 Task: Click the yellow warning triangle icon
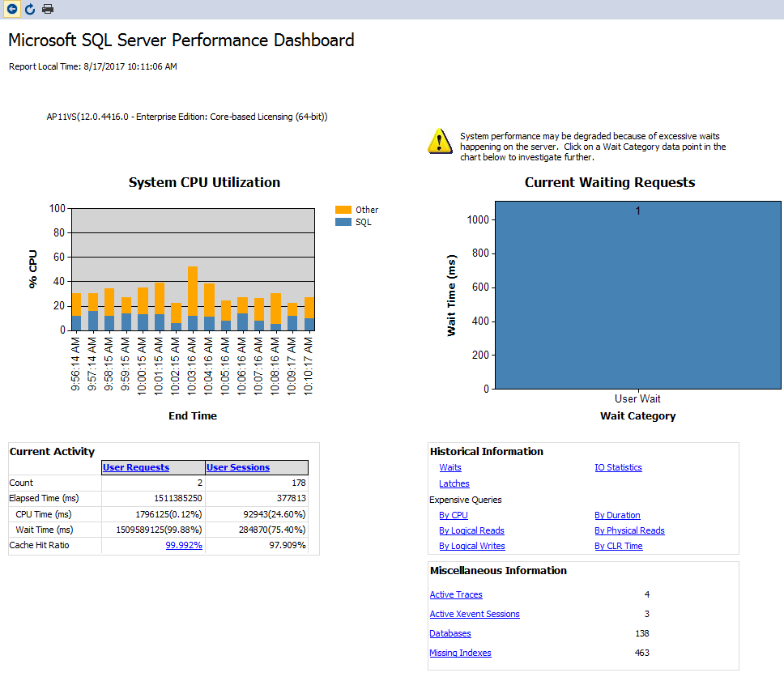coord(440,141)
